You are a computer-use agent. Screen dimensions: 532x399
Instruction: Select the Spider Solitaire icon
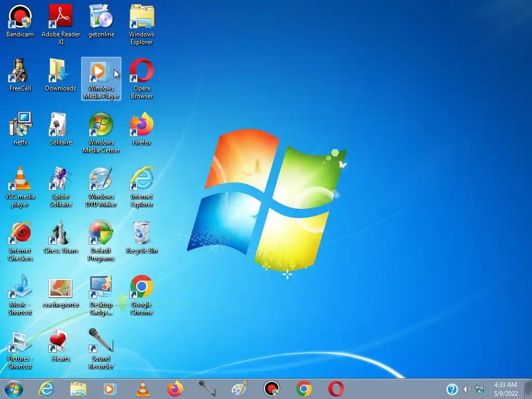(61, 187)
